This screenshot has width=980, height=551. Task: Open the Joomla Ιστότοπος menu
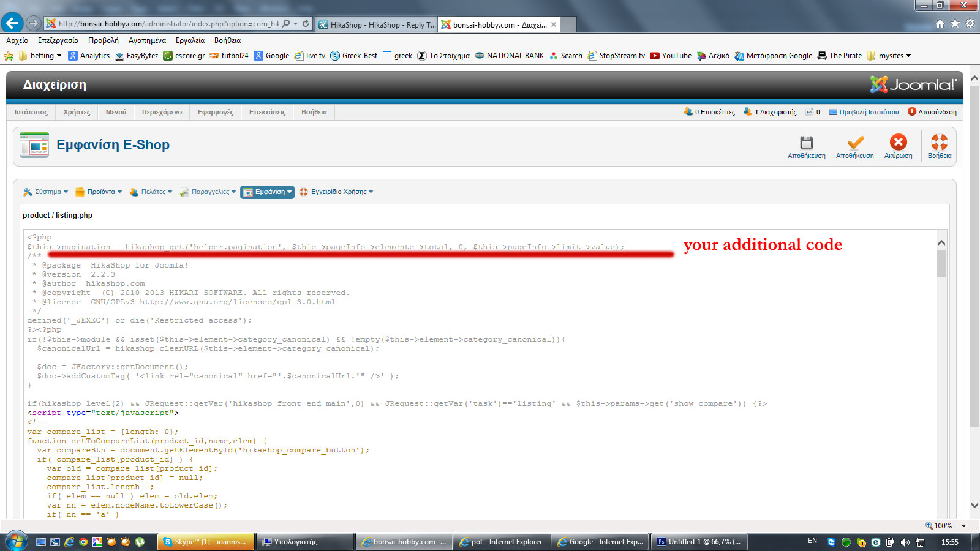[x=31, y=112]
